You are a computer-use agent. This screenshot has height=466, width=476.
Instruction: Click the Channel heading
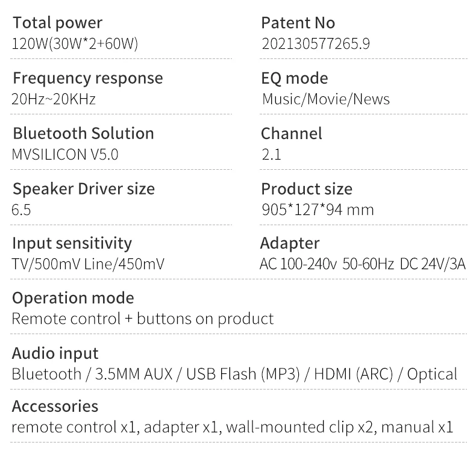[291, 133]
